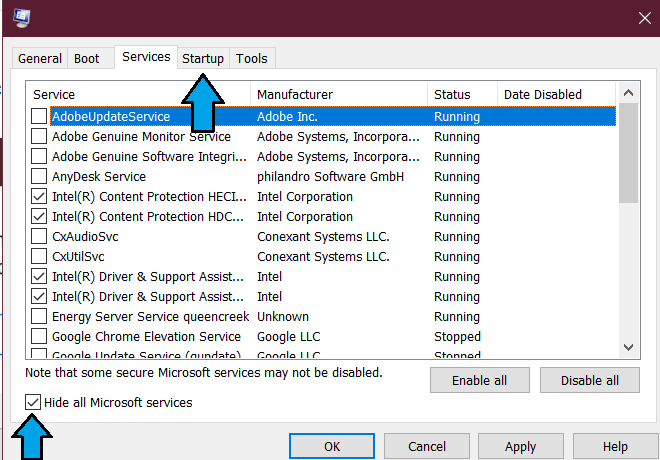Click the Apply button
The width and height of the screenshot is (660, 460).
(521, 447)
